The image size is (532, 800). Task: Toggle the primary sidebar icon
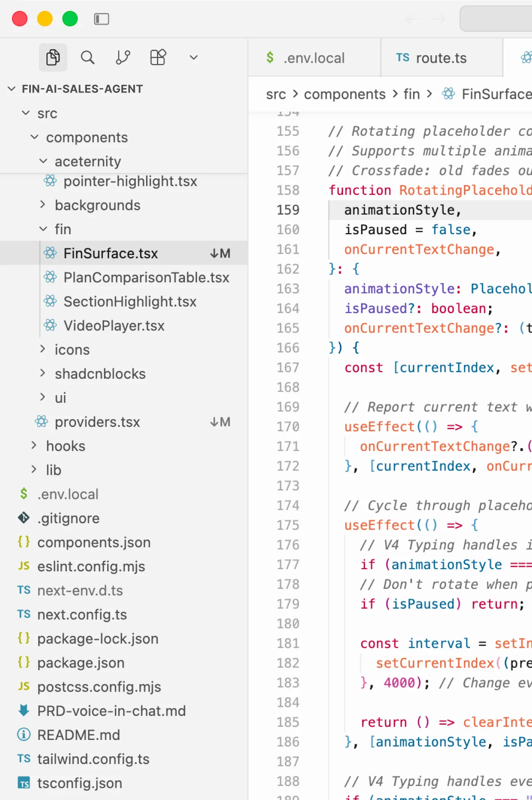click(x=101, y=19)
